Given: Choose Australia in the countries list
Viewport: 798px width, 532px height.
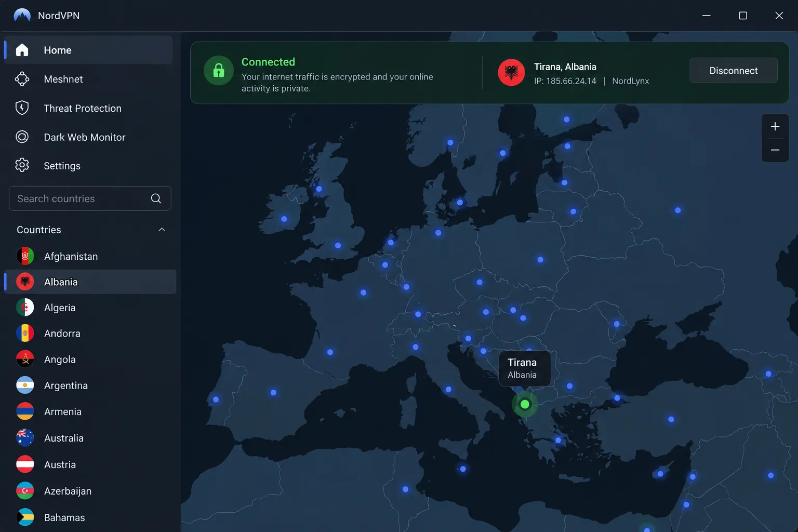Looking at the screenshot, I should click(90, 438).
